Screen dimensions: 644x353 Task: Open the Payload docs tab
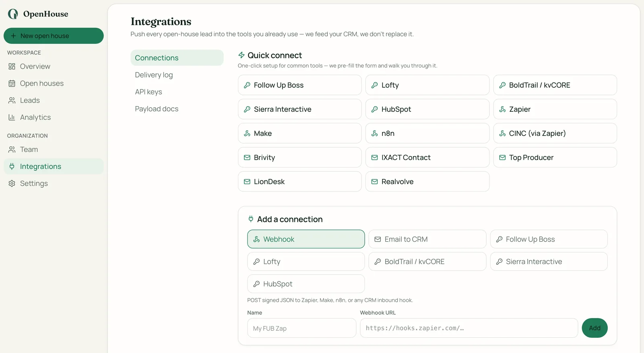[177, 109]
